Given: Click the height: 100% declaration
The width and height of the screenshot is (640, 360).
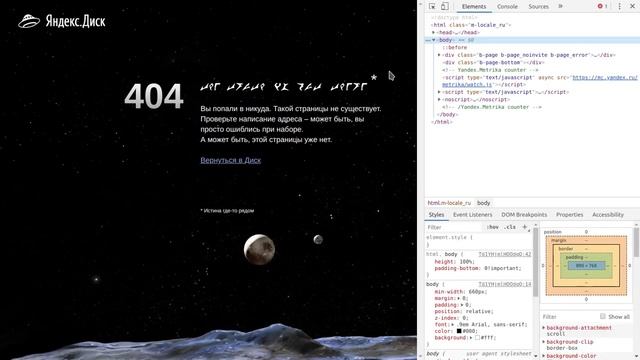Looking at the screenshot, I should (453, 262).
